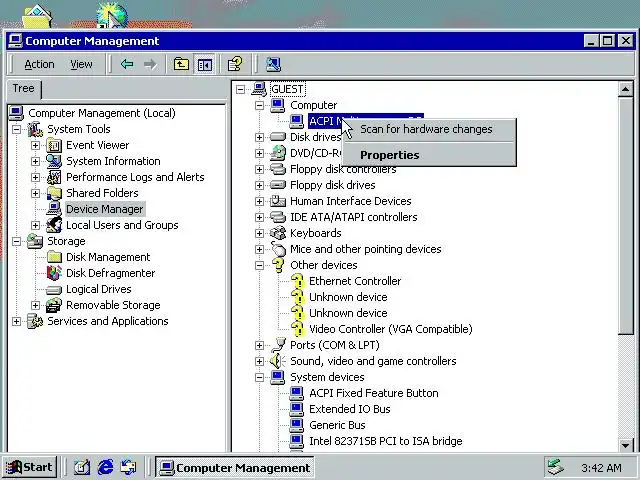Expand the Floppy disk drives category
Image resolution: width=640 pixels, height=480 pixels.
pyautogui.click(x=259, y=185)
